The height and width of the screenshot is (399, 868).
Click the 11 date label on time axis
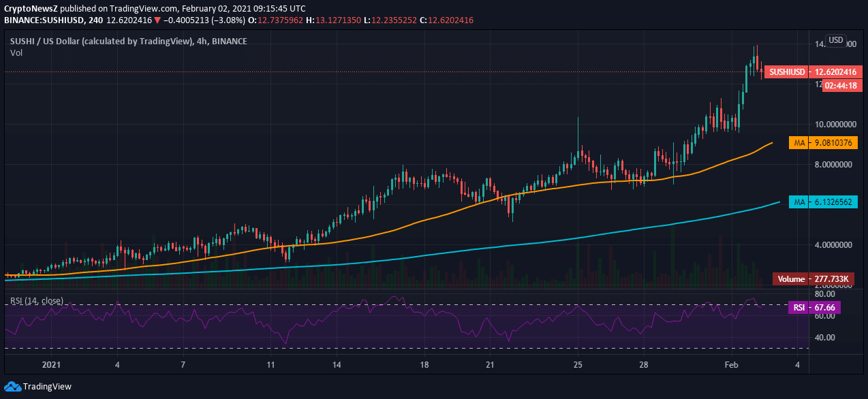[270, 364]
